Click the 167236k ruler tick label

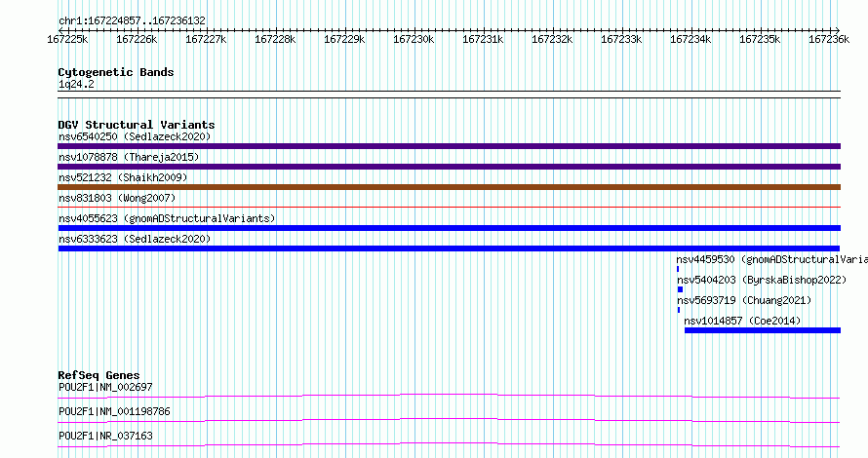click(x=829, y=39)
